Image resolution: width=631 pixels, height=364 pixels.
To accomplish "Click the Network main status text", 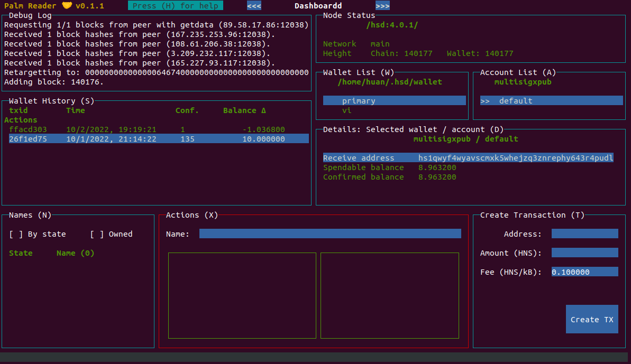I will pyautogui.click(x=356, y=44).
